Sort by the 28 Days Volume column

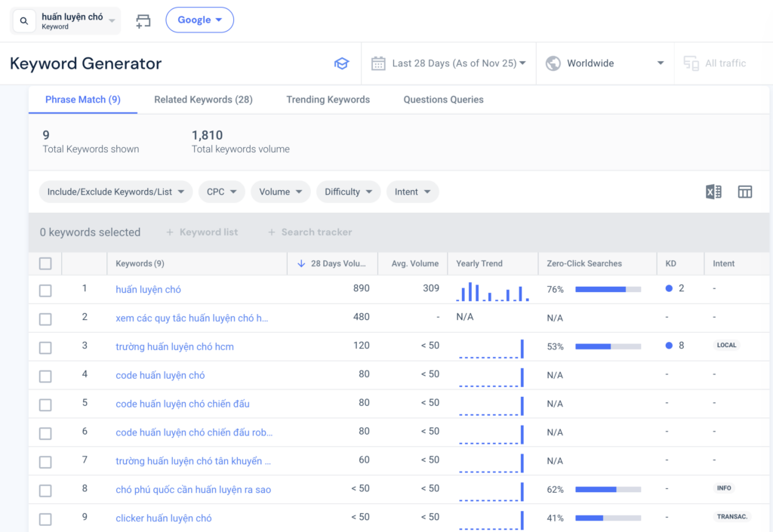(333, 263)
